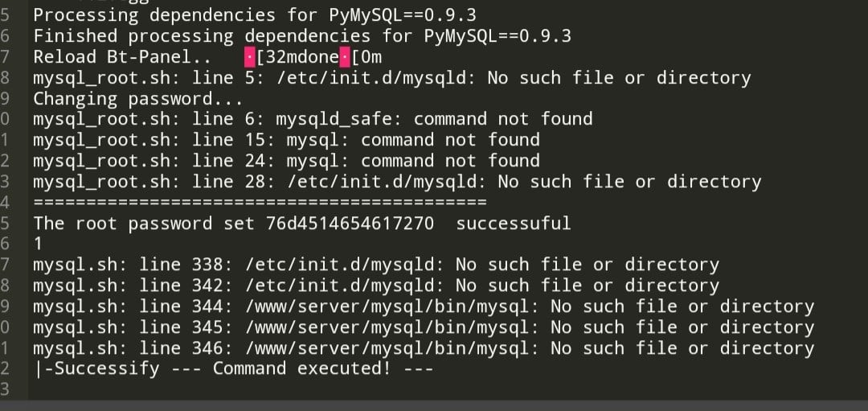Select the mysql_root.sh line 5 error

coord(391,78)
